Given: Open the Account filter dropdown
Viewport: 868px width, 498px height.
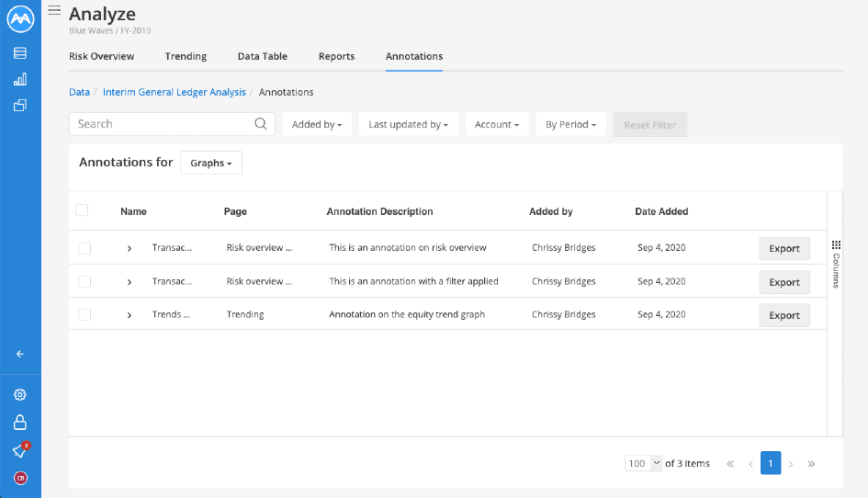Looking at the screenshot, I should (497, 125).
